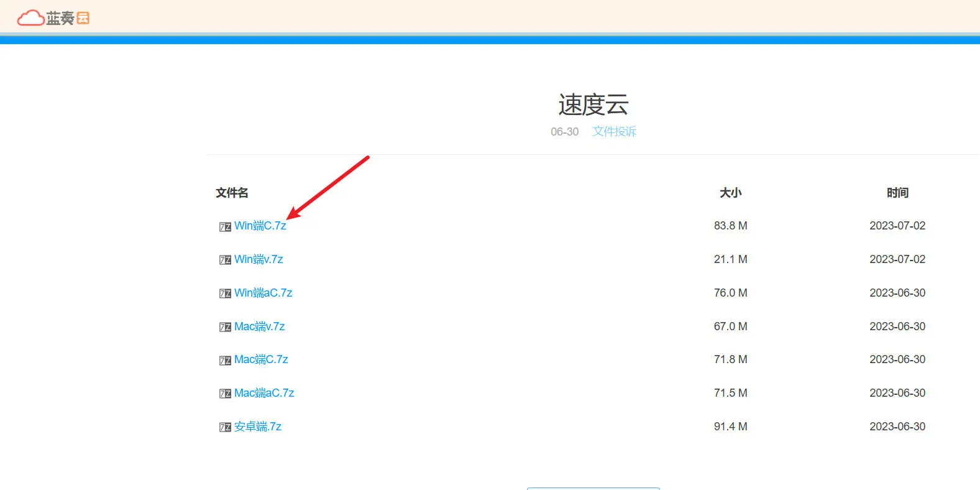Click the 7z icon beside Win端aC.7z
Image resolution: width=980 pixels, height=490 pixels.
point(225,294)
